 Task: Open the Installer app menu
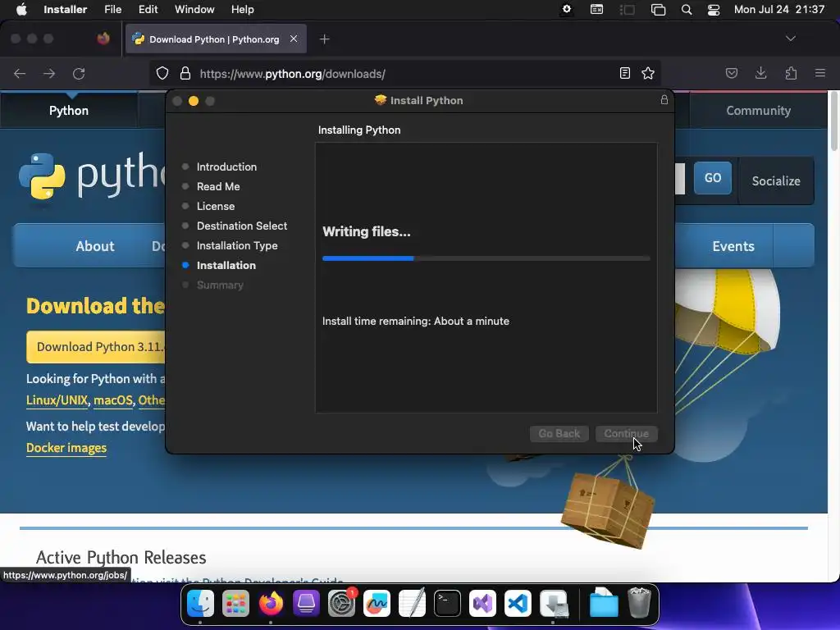click(65, 10)
